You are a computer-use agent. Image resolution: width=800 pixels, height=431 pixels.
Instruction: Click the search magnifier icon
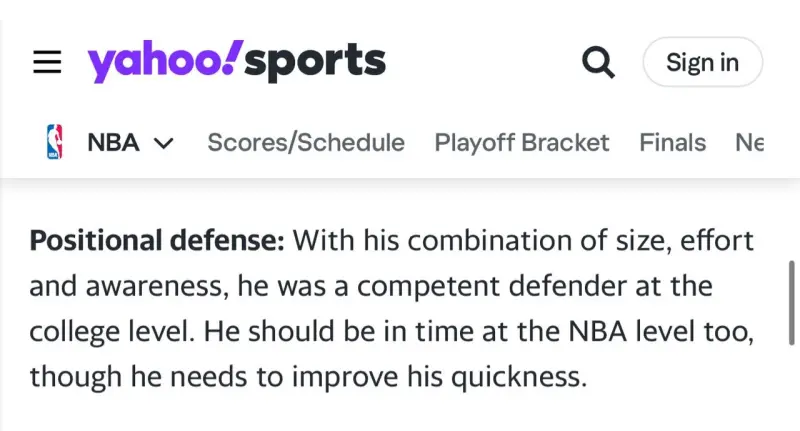tap(598, 62)
